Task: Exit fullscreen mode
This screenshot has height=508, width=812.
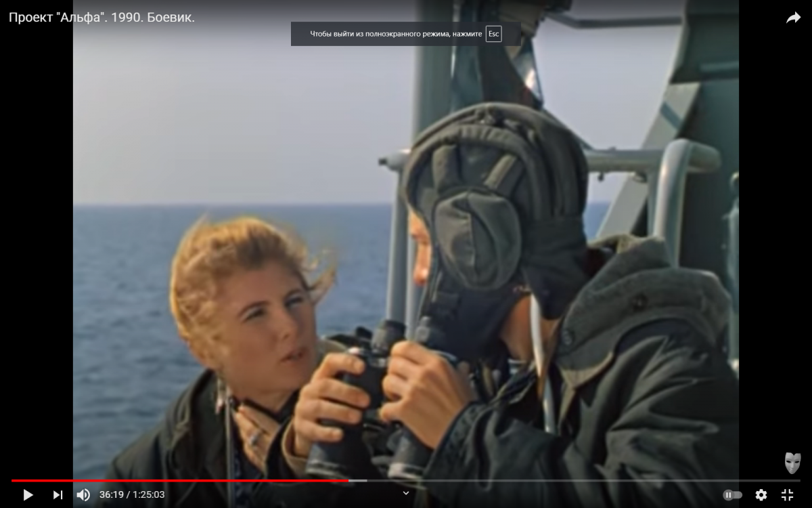Action: coord(788,495)
